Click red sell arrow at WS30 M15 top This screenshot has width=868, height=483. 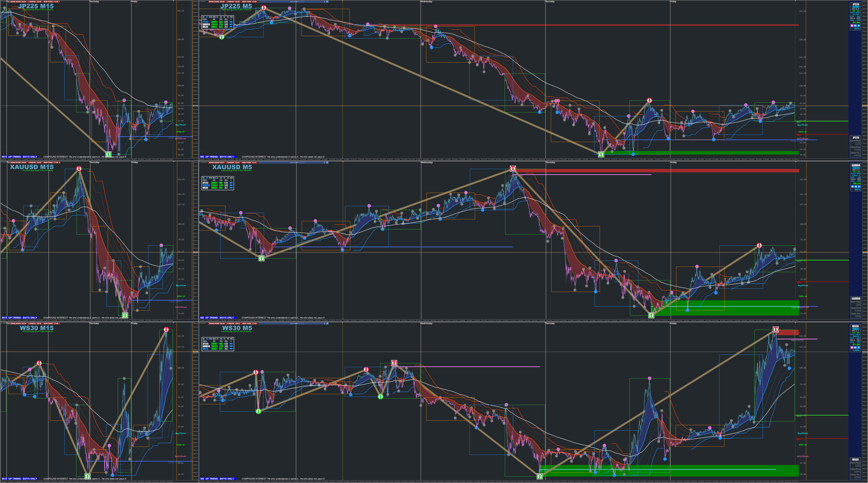click(166, 329)
